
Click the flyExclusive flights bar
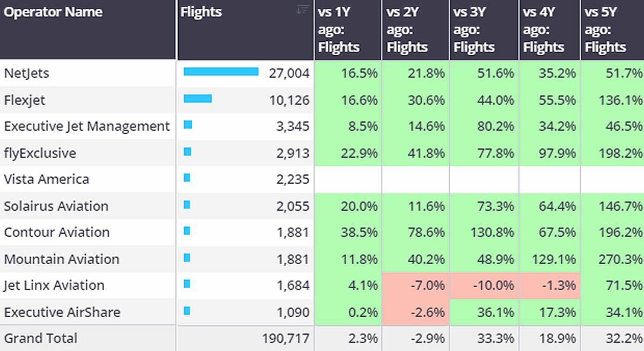187,152
